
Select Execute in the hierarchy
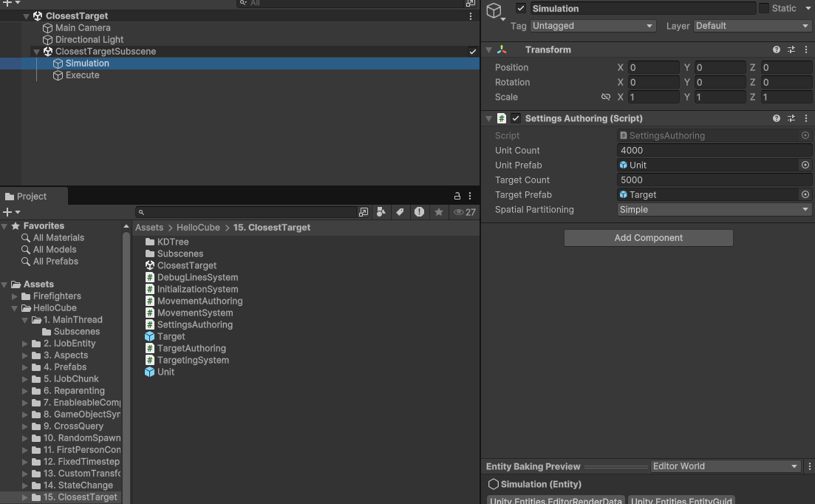tap(82, 75)
